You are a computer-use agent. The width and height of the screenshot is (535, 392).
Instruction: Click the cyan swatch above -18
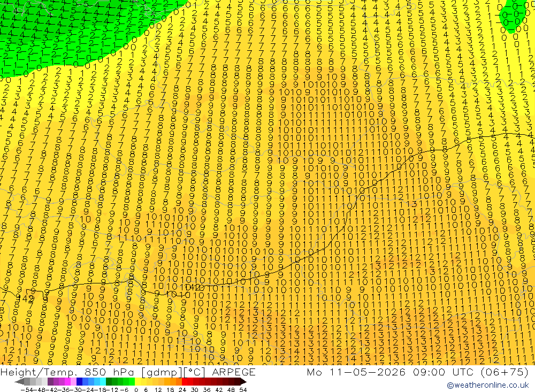[x=102, y=381]
